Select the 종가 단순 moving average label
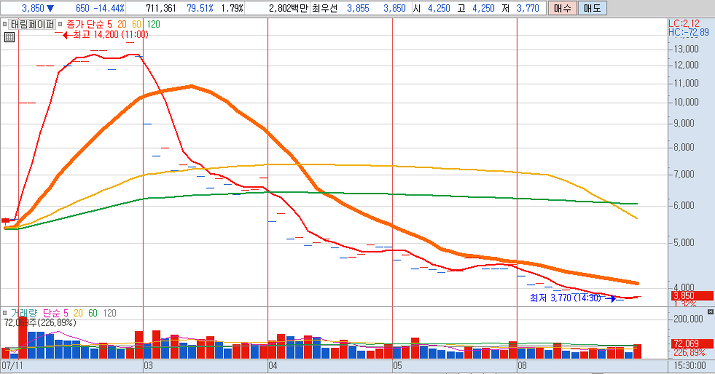The image size is (715, 374). click(86, 24)
